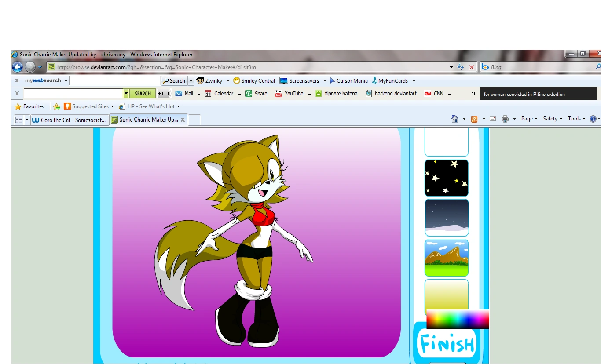Open the flipnote.hatena toolbar link
This screenshot has height=364, width=601.
click(x=337, y=94)
